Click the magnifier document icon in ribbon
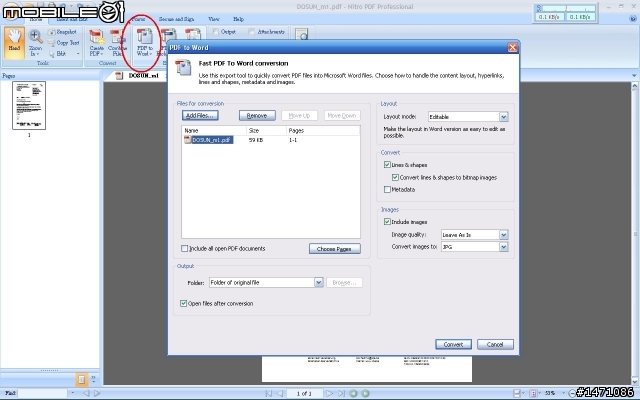640x400 pixels. [x=302, y=34]
